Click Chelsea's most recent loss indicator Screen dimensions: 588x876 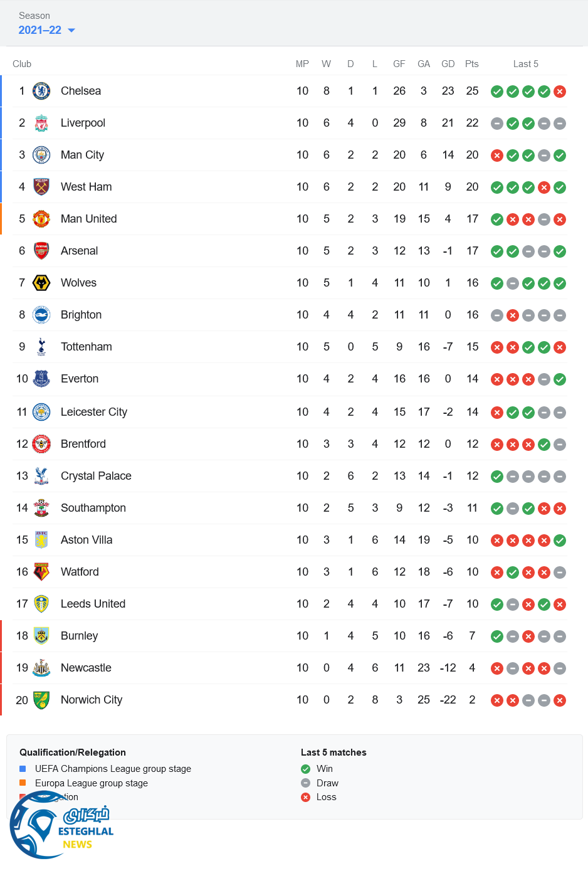point(560,92)
